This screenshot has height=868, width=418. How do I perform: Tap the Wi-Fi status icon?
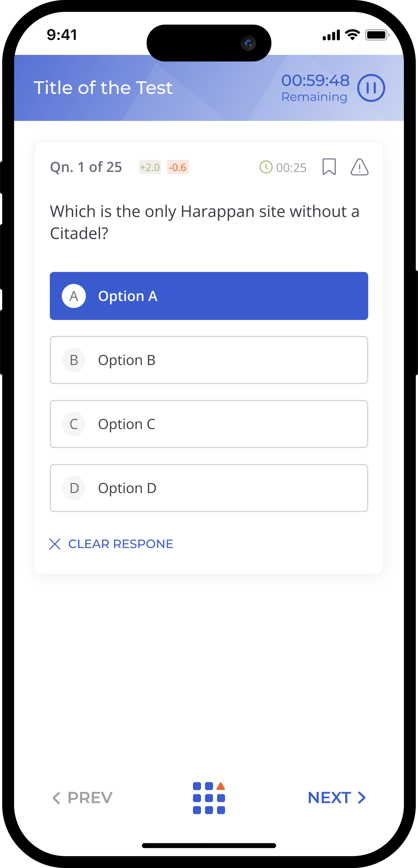(x=353, y=35)
